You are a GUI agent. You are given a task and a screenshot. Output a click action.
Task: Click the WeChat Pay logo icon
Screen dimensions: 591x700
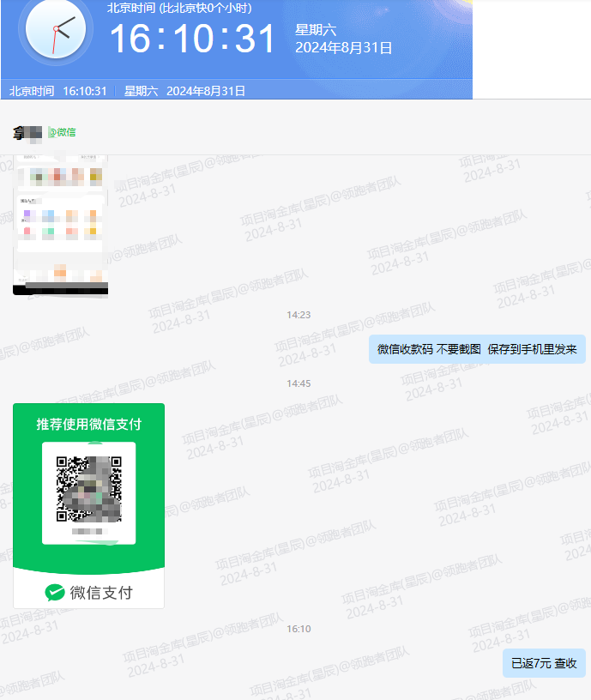point(55,592)
